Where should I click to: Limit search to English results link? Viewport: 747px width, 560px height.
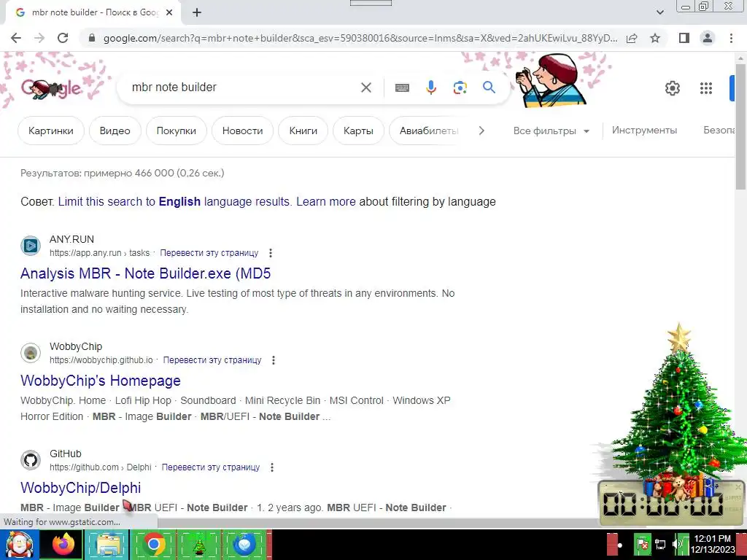[x=174, y=201]
